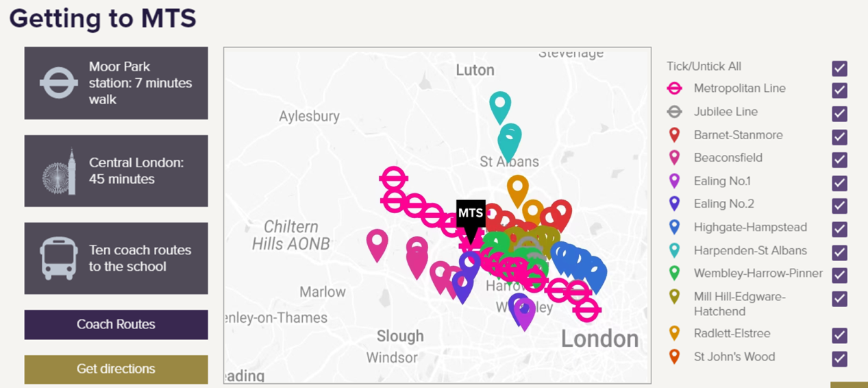Click the leftmost pink Beaconsfield map pin
The image size is (868, 388).
click(377, 245)
